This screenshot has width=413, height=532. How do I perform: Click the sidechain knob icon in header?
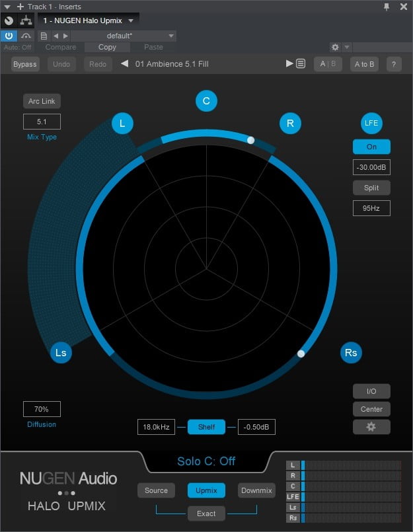click(9, 20)
